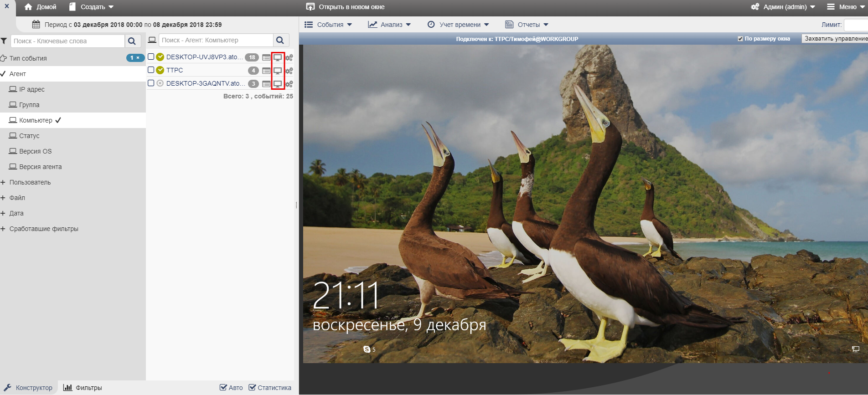Click the agent computer search magnifier
The width and height of the screenshot is (868, 395).
(x=280, y=41)
